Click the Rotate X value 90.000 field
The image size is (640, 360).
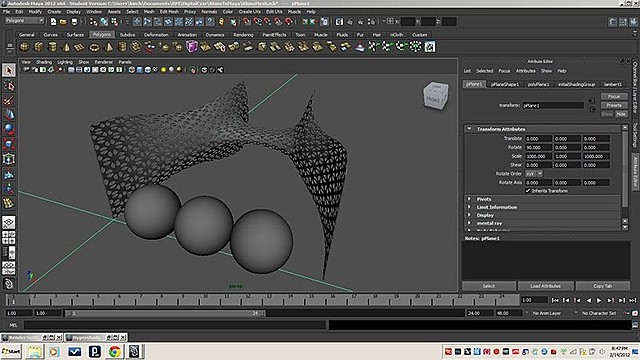click(538, 147)
